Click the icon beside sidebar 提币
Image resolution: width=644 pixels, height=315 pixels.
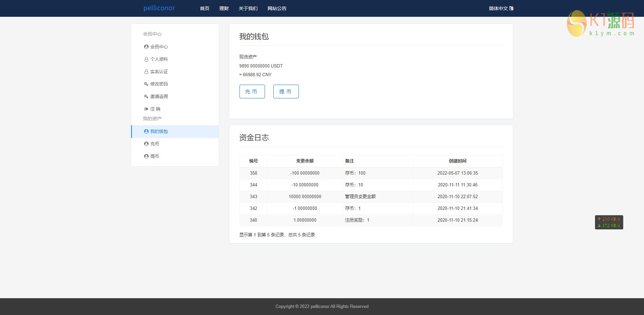pos(146,156)
